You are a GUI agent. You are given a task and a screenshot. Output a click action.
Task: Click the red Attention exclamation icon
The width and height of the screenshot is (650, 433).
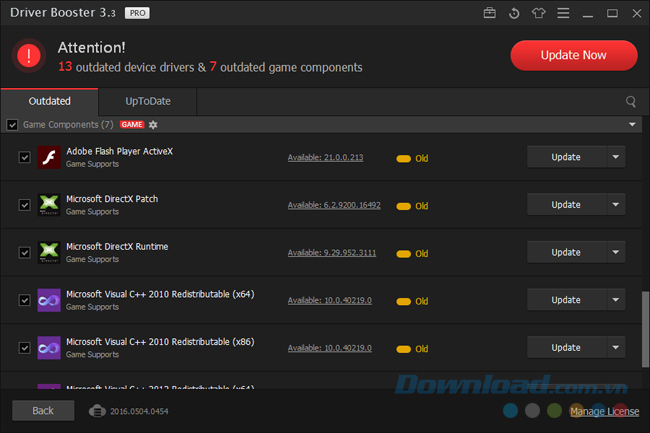pos(29,56)
